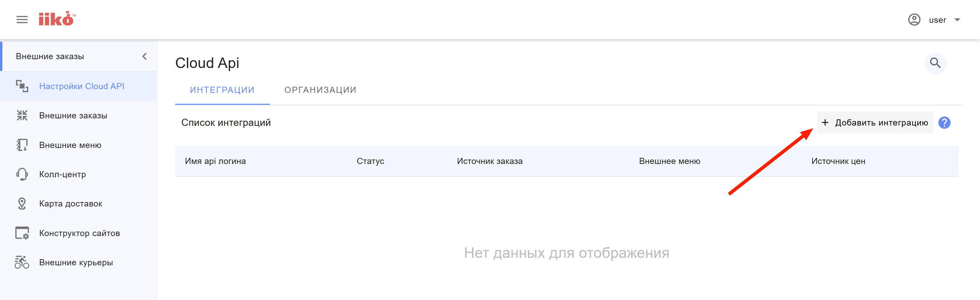Viewport: 980px width, 300px height.
Task: Click the Внешние меню notebook icon
Action: click(x=22, y=145)
